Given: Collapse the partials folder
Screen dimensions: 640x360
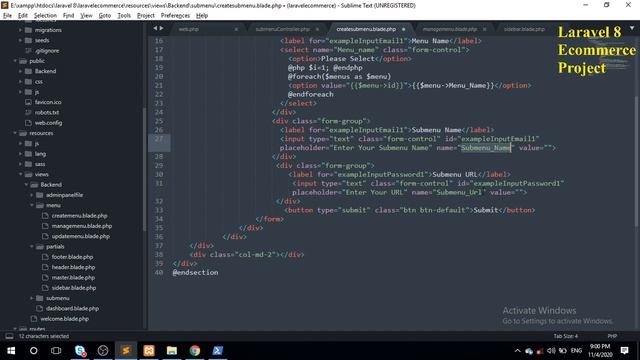Looking at the screenshot, I should (31, 247).
